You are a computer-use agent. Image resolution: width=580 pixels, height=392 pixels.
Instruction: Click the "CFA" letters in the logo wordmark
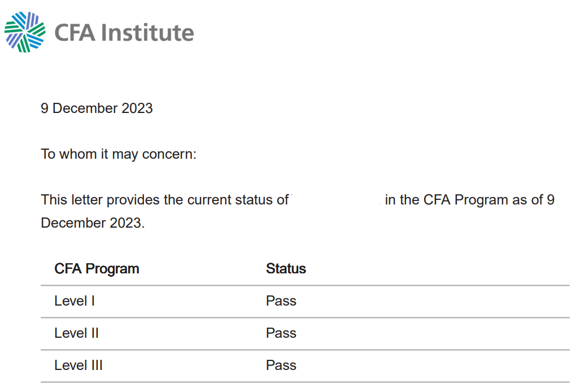pyautogui.click(x=75, y=33)
